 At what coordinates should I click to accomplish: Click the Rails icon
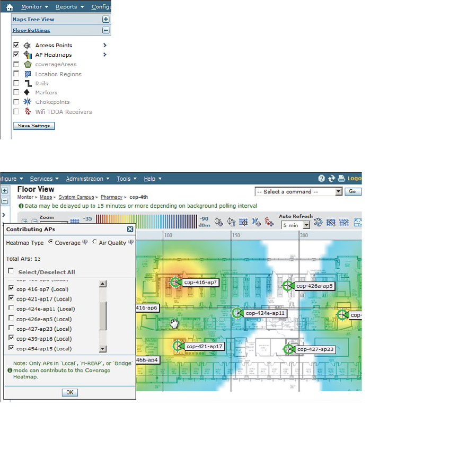[28, 83]
